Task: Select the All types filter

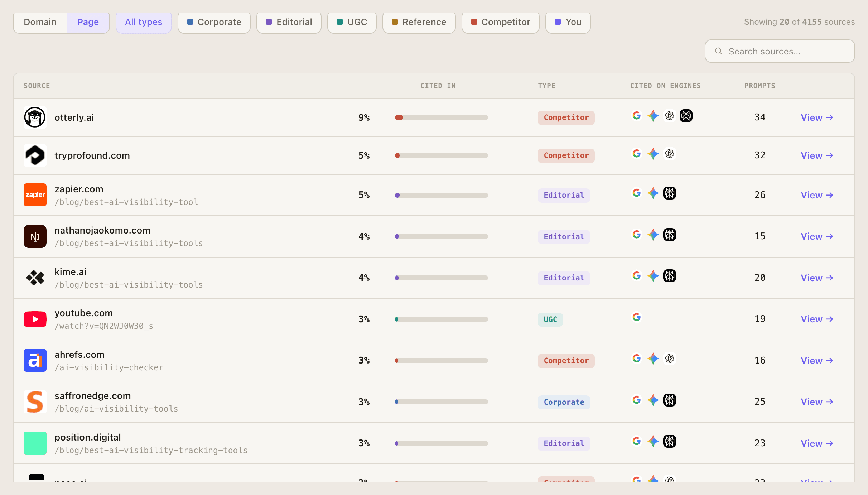Action: 144,22
